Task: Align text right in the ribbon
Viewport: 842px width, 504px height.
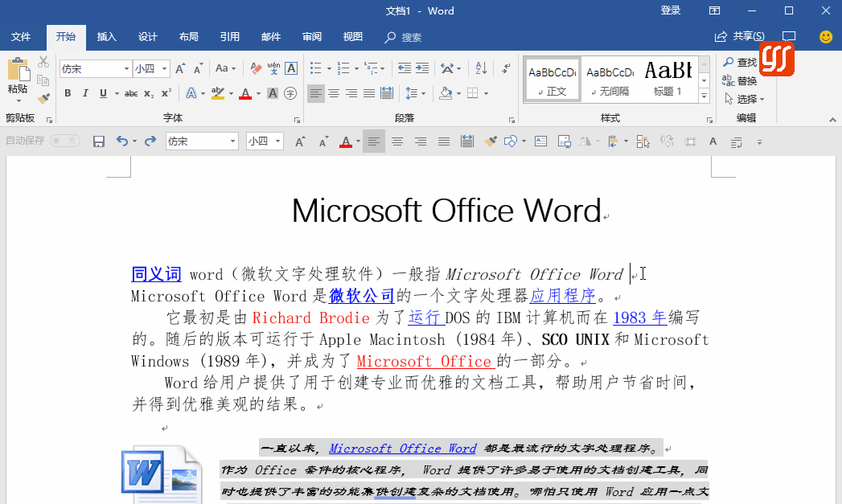Action: click(x=351, y=93)
